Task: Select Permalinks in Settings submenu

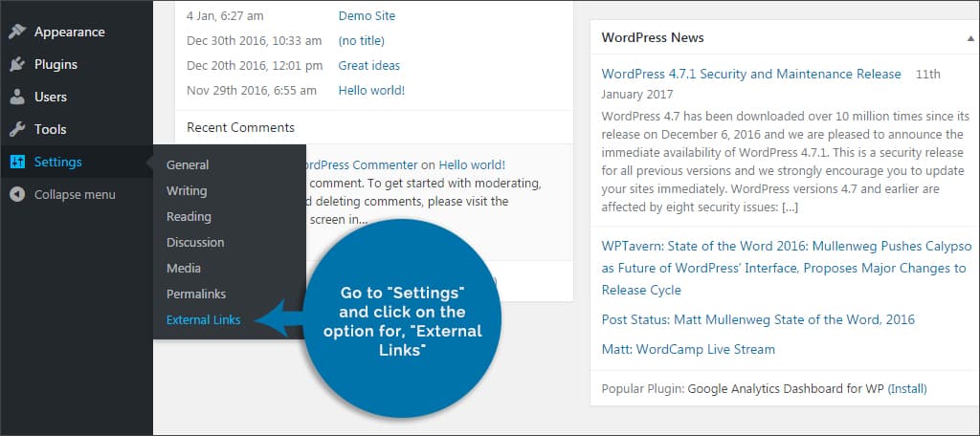Action: coord(195,294)
